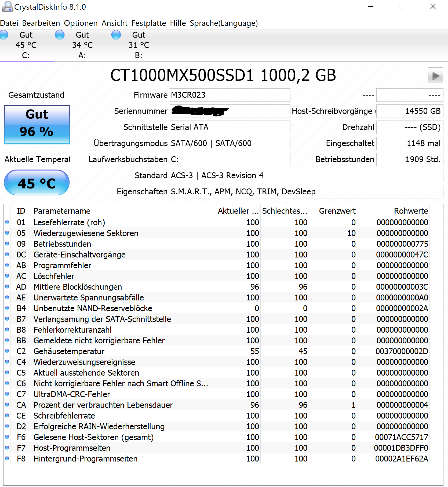Screen dimensions: 448x487
Task: Click status dot of attribute 09 Betriebsstunden row
Action: (x=7, y=244)
